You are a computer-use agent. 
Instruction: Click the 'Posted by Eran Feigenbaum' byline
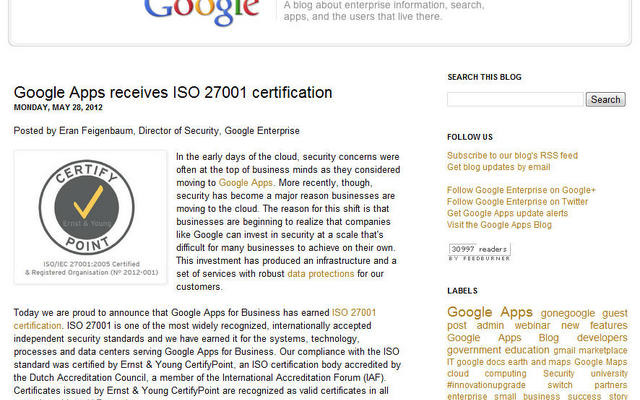[x=156, y=131]
